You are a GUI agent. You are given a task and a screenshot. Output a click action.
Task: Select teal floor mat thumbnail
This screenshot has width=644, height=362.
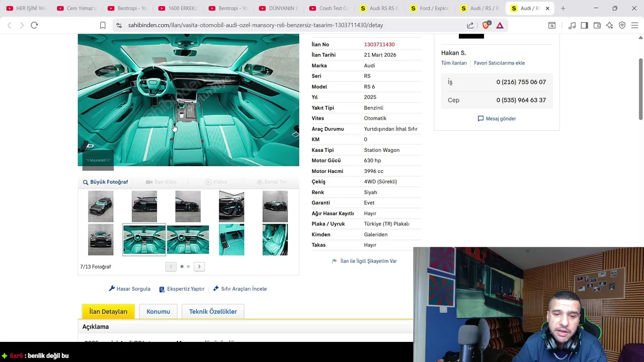tap(231, 240)
